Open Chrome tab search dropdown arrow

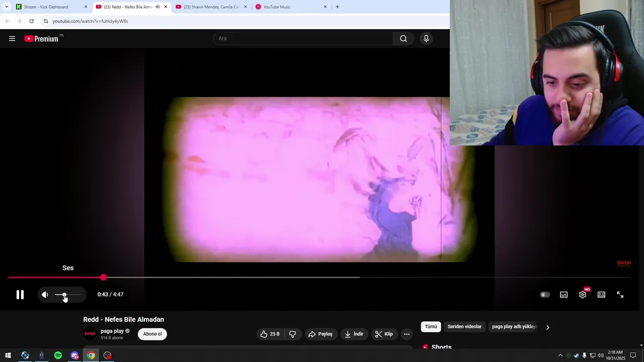(x=6, y=7)
